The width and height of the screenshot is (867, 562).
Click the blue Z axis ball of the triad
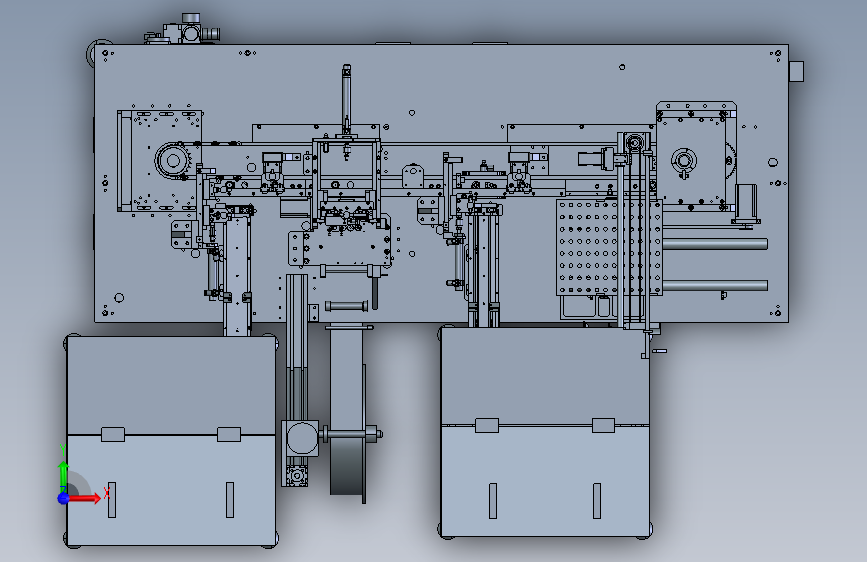[64, 498]
